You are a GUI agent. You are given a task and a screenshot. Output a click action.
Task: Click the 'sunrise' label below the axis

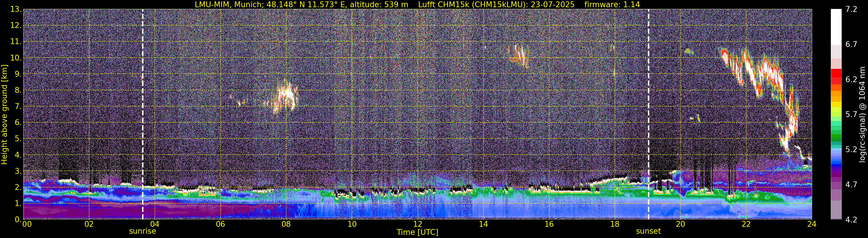click(x=143, y=231)
